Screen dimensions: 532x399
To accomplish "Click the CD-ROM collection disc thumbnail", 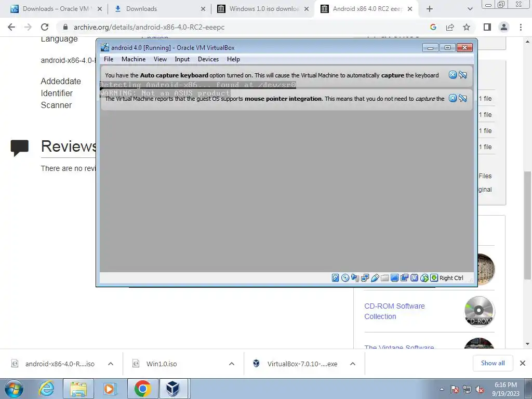I will pyautogui.click(x=478, y=311).
